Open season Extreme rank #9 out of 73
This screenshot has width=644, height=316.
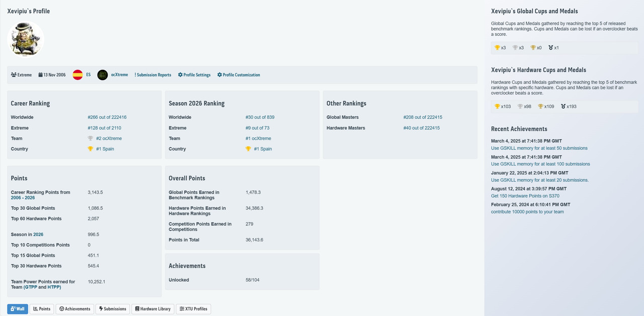257,128
